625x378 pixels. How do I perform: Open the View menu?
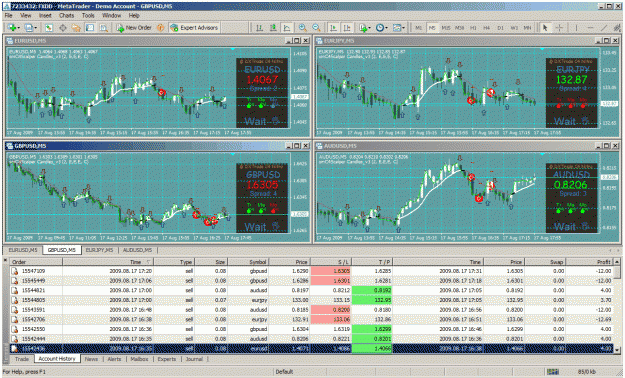coord(26,16)
